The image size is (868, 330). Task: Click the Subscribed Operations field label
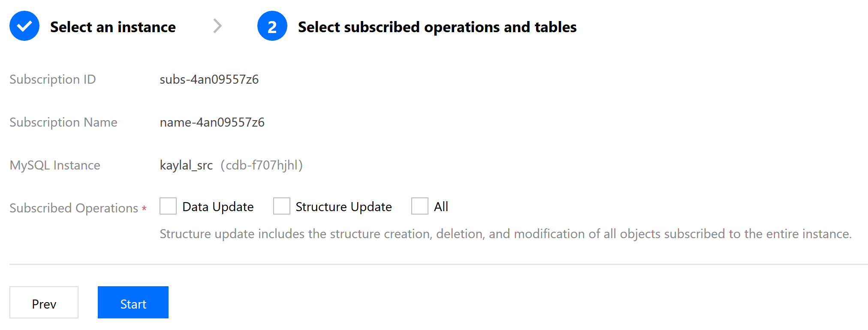pos(74,208)
